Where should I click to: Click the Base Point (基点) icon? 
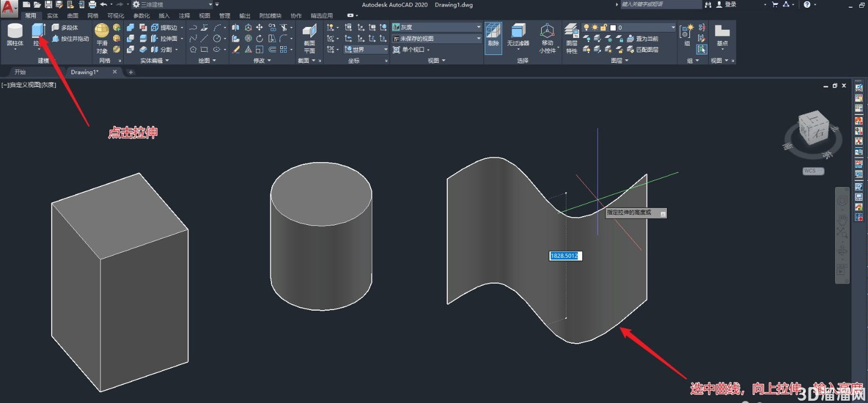tap(722, 35)
